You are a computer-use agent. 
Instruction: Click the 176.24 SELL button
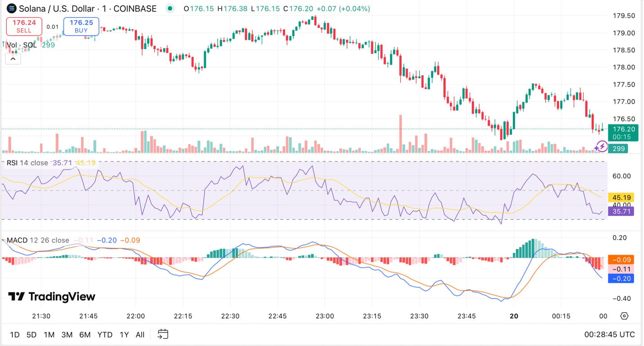(x=24, y=26)
